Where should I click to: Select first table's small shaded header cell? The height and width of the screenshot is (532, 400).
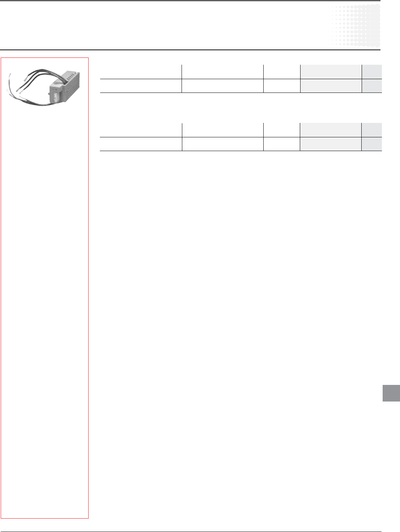(x=372, y=72)
